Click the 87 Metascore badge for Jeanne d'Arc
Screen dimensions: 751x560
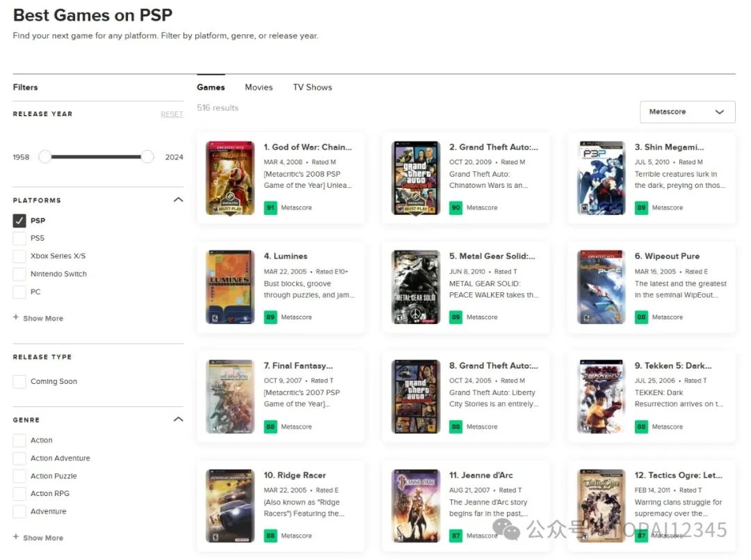[456, 536]
